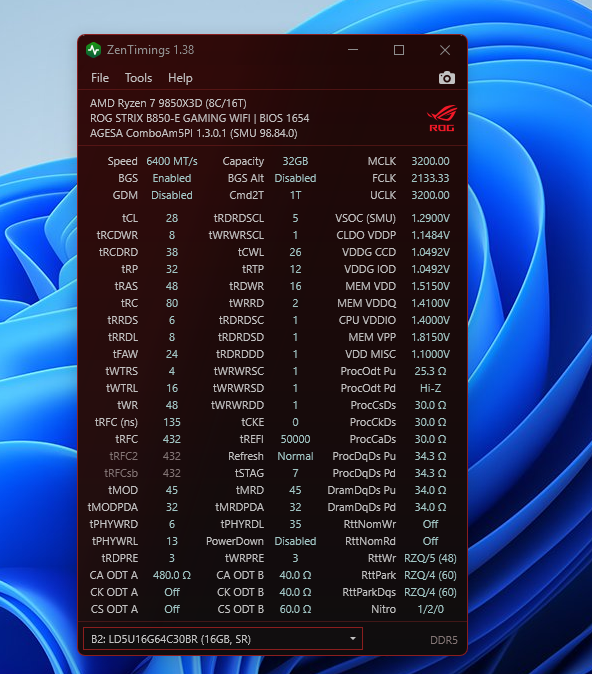Expand the B2 memory module dropdown arrow
This screenshot has width=592, height=674.
353,639
